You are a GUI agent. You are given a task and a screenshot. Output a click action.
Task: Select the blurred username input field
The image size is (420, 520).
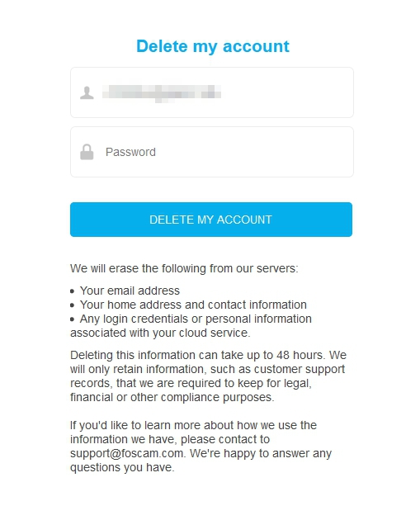212,92
